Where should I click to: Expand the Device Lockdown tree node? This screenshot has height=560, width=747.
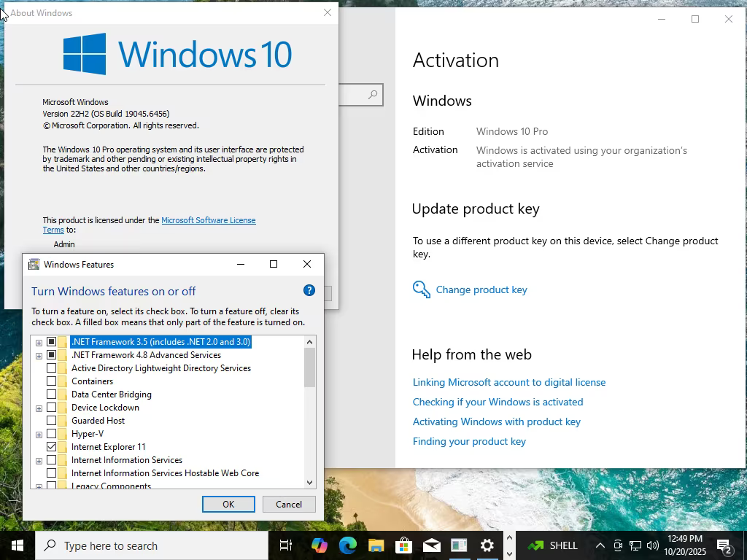click(39, 408)
